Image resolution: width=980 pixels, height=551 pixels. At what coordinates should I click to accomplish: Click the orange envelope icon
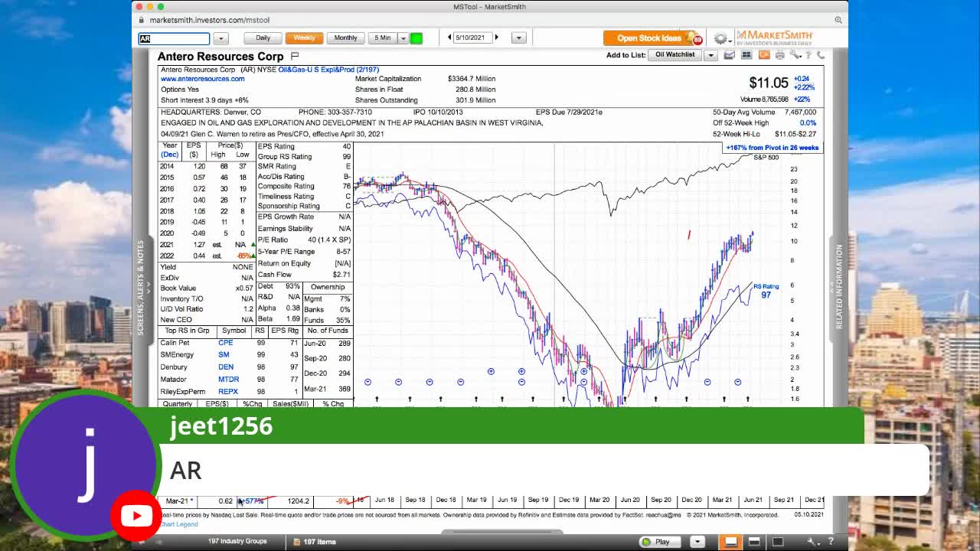click(x=764, y=55)
